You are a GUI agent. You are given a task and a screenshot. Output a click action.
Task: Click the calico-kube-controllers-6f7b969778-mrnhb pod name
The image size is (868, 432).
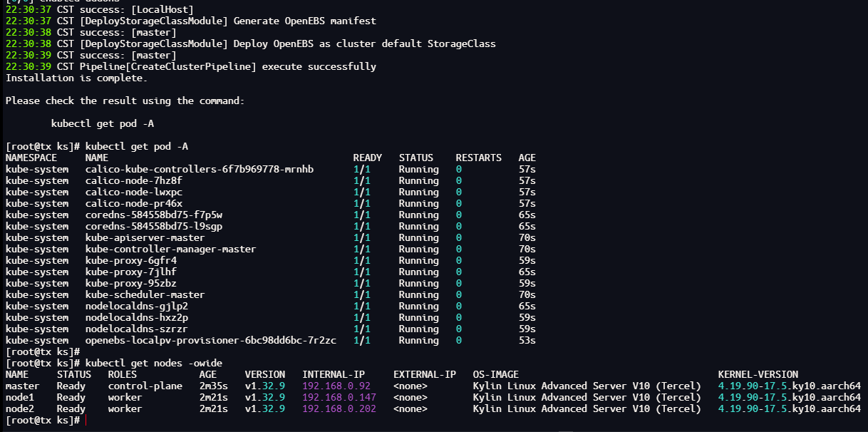[199, 170]
